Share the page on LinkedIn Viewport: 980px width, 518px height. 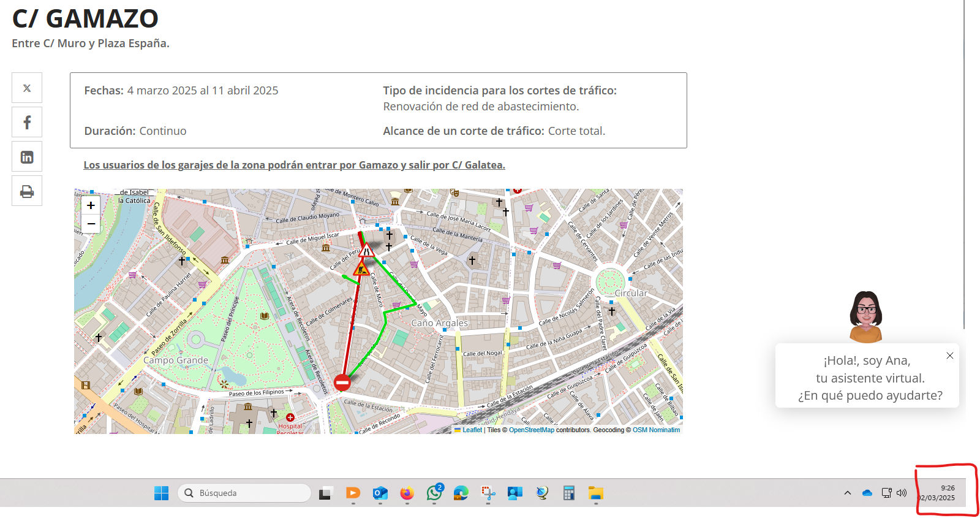[x=27, y=157]
